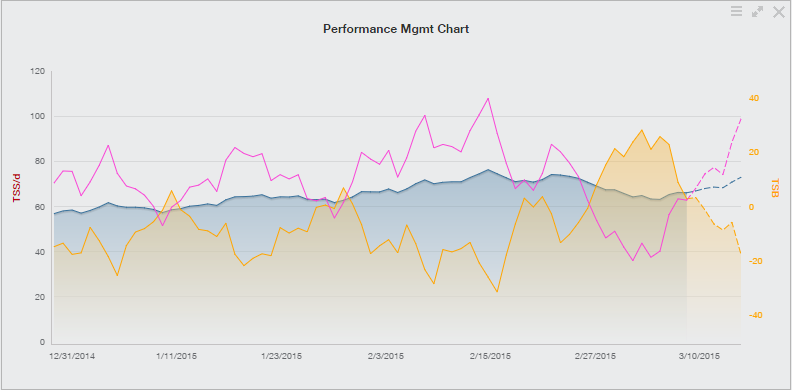Click the 12/31/2014 date label

click(72, 356)
